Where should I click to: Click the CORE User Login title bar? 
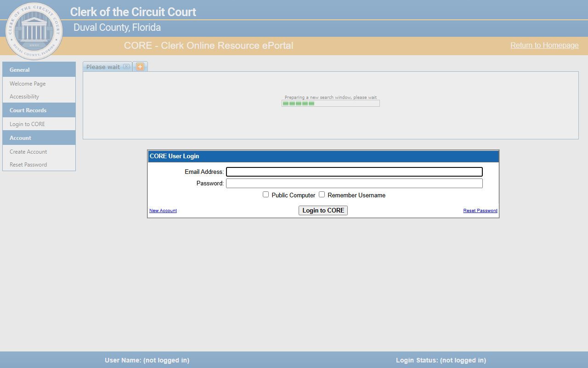pos(323,156)
